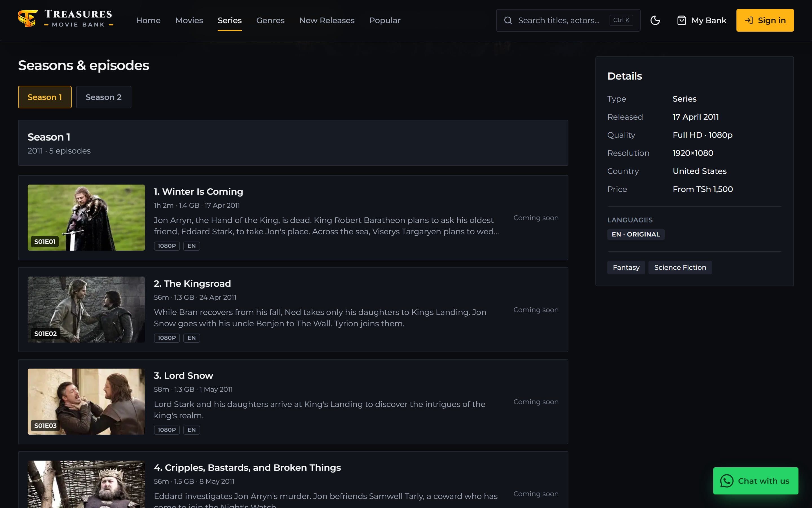
Task: Click the S01E01 badge
Action: click(x=45, y=242)
